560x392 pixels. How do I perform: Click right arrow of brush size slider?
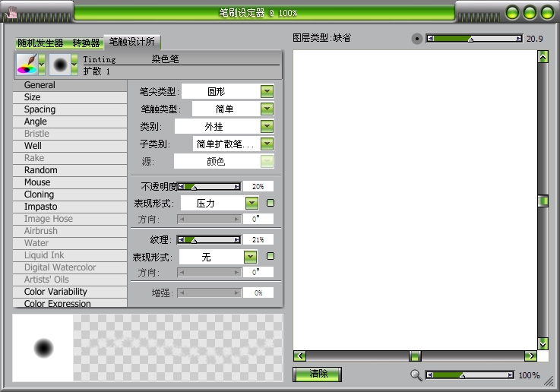pyautogui.click(x=519, y=39)
